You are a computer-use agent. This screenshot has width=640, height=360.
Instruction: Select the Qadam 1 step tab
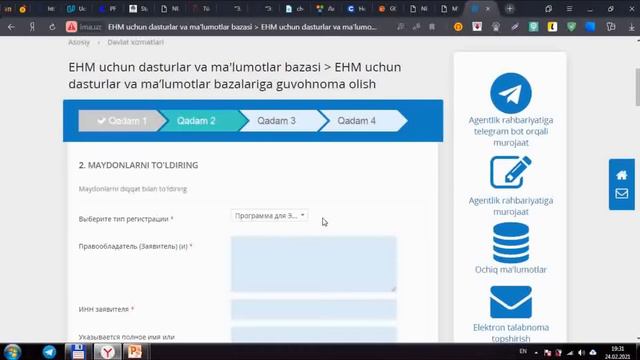tap(122, 121)
